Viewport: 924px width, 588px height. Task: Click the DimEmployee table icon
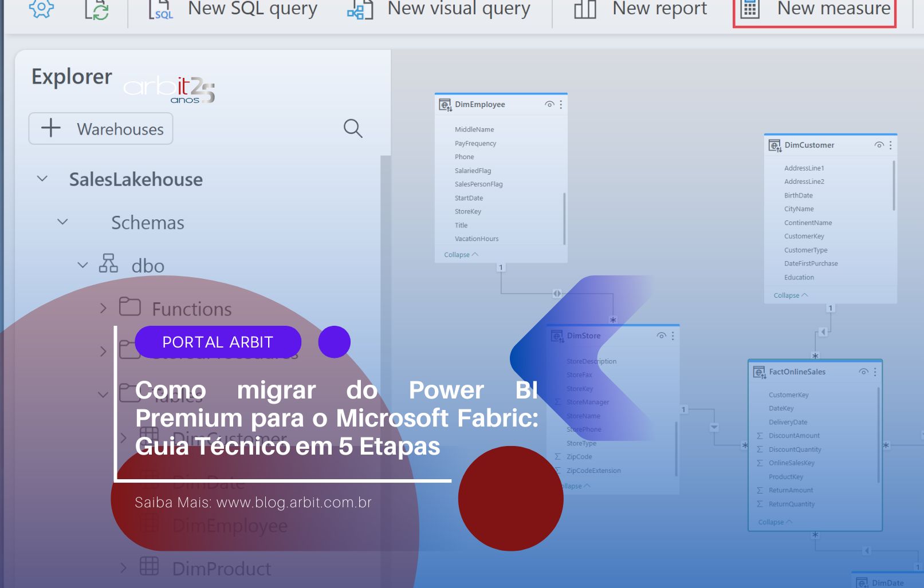(445, 105)
